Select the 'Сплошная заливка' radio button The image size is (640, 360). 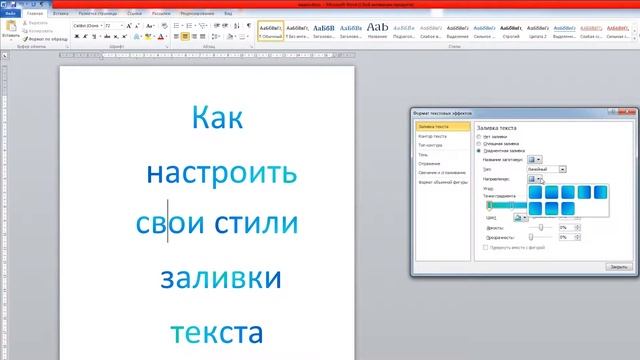(479, 144)
